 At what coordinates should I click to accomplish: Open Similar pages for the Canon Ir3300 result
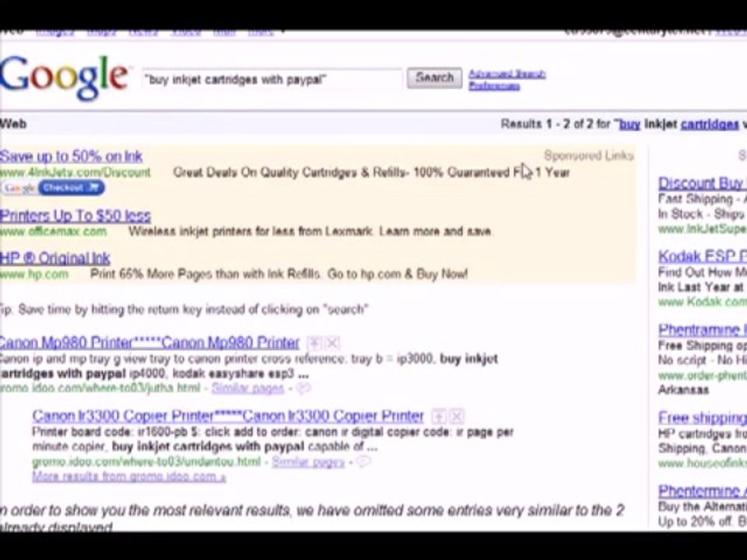pos(308,462)
